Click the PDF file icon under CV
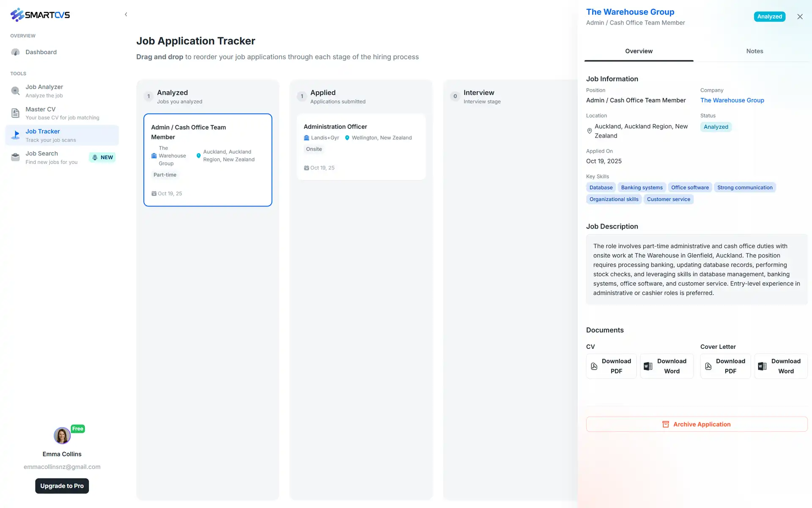The width and height of the screenshot is (812, 508). point(594,366)
